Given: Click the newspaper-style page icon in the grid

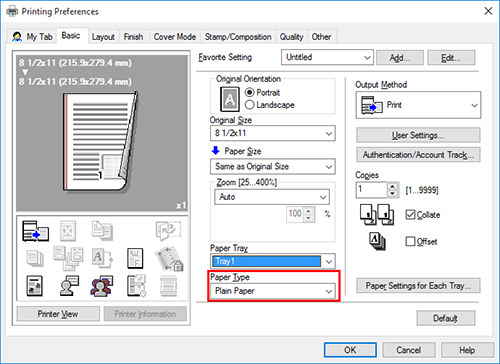Looking at the screenshot, I should click(35, 286).
